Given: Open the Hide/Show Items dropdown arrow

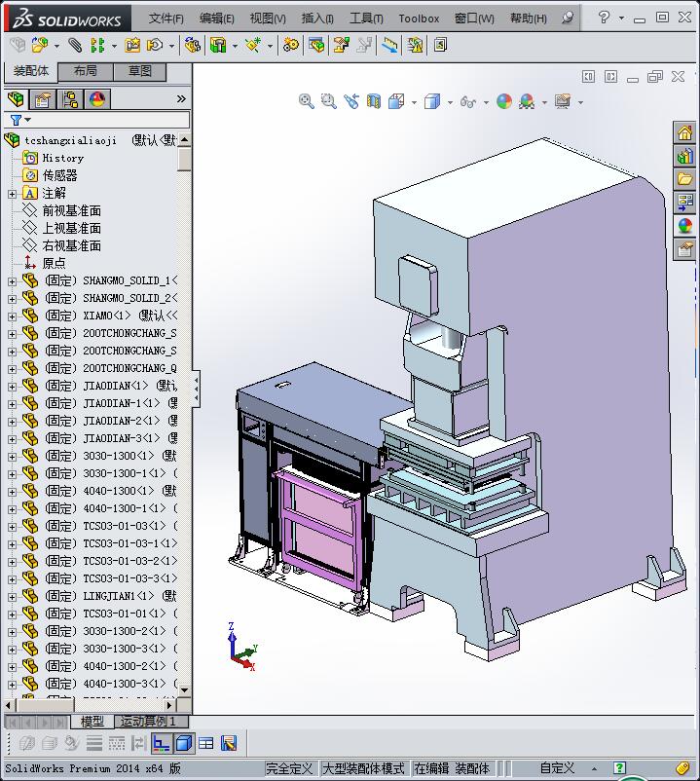Looking at the screenshot, I should pos(486,102).
